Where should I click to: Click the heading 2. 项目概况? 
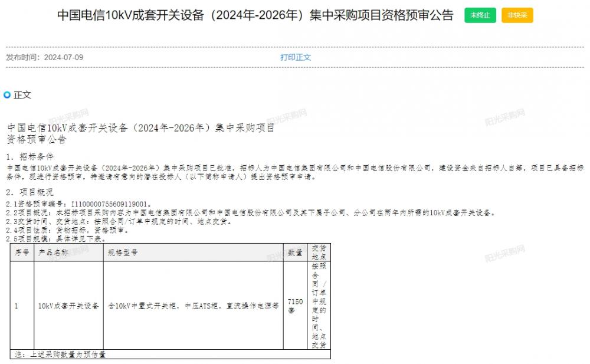(x=29, y=192)
